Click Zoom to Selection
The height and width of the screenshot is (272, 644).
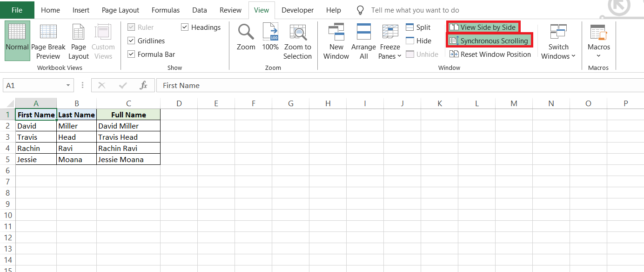click(297, 41)
